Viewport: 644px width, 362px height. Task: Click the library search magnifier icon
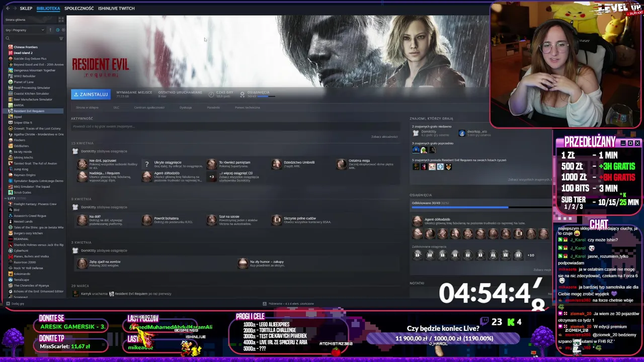pyautogui.click(x=7, y=38)
